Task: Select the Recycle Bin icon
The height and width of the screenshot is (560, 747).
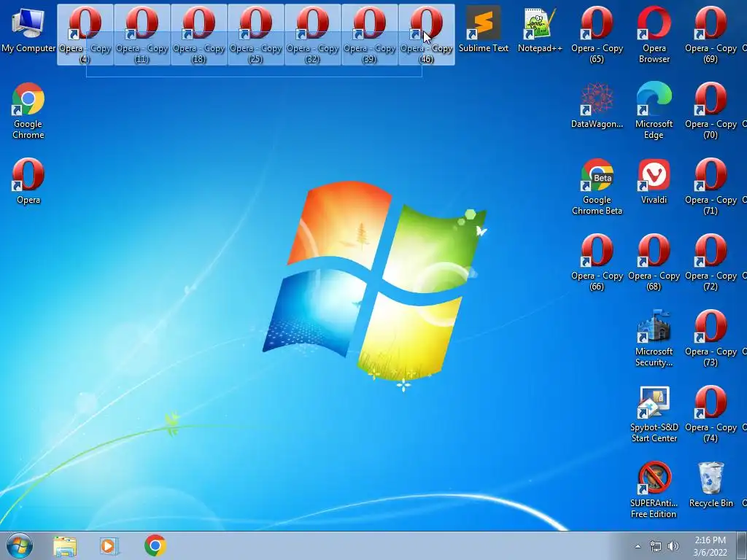Action: coord(711,484)
